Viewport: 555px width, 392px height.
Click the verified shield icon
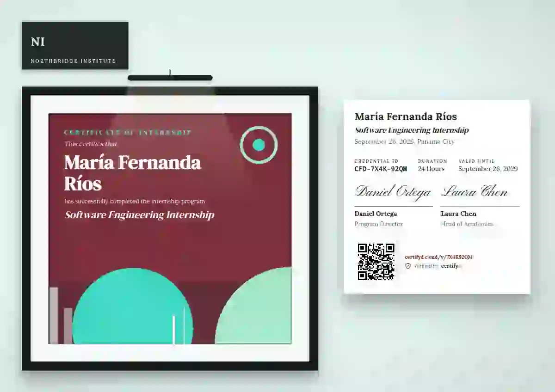(408, 266)
